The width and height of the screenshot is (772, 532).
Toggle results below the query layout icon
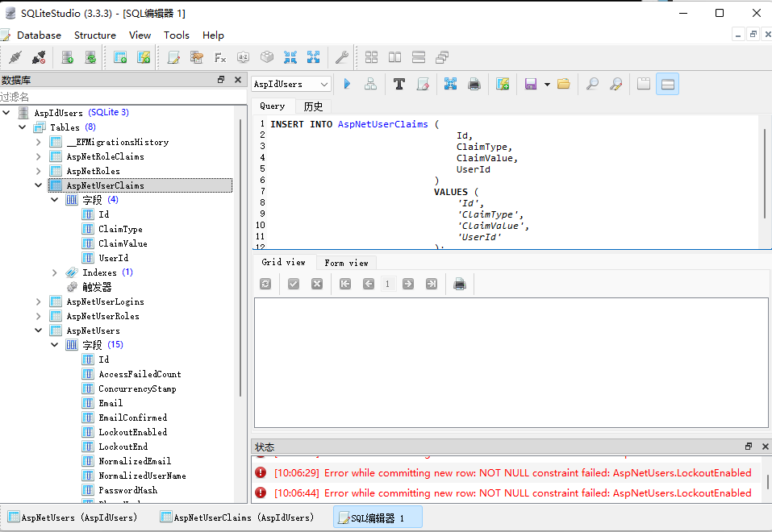(668, 84)
